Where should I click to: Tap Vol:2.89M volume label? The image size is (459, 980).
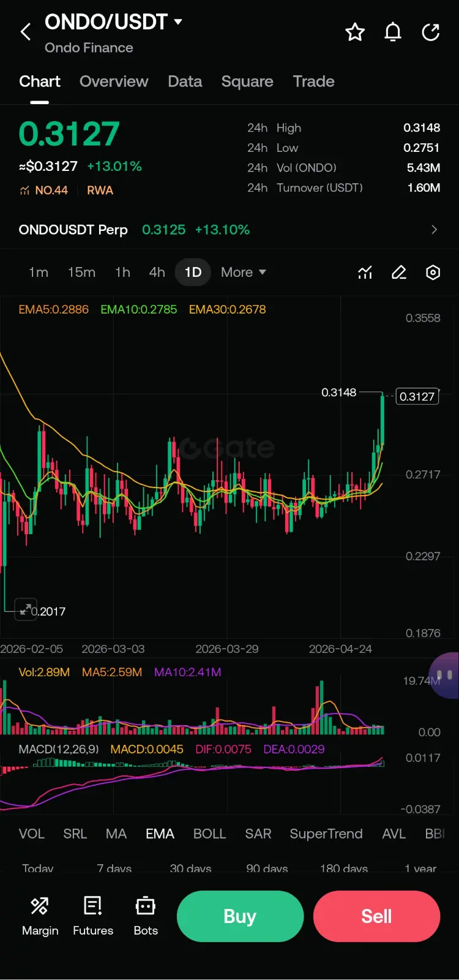pyautogui.click(x=44, y=672)
